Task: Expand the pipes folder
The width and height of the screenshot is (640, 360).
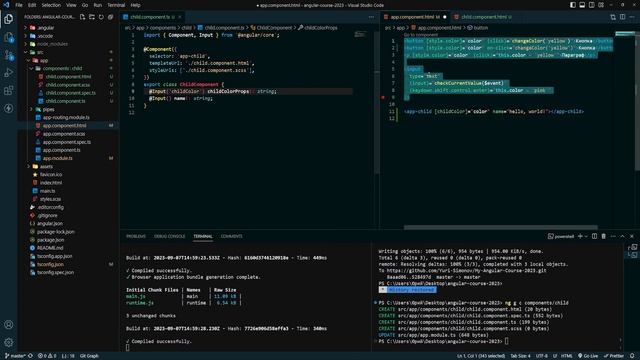Action: coord(48,109)
